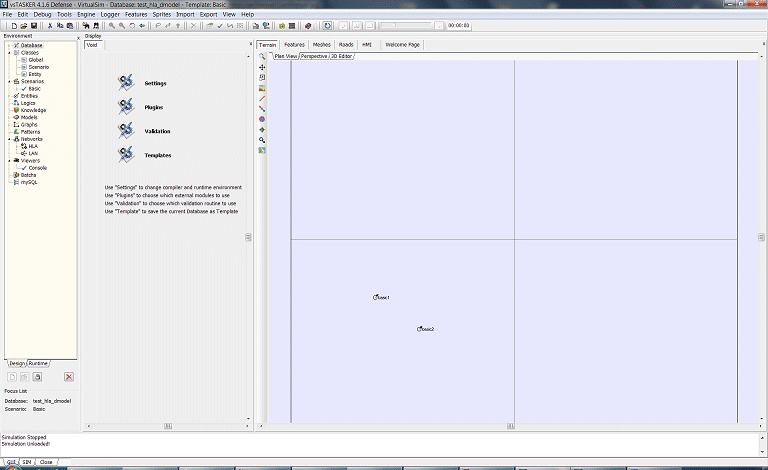Image resolution: width=768 pixels, height=470 pixels.
Task: Select the Basic scenario checkmark item
Action: pyautogui.click(x=33, y=88)
